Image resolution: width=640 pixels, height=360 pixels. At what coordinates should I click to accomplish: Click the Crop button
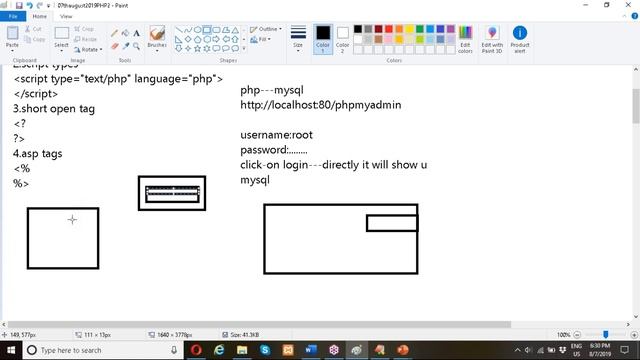point(84,29)
